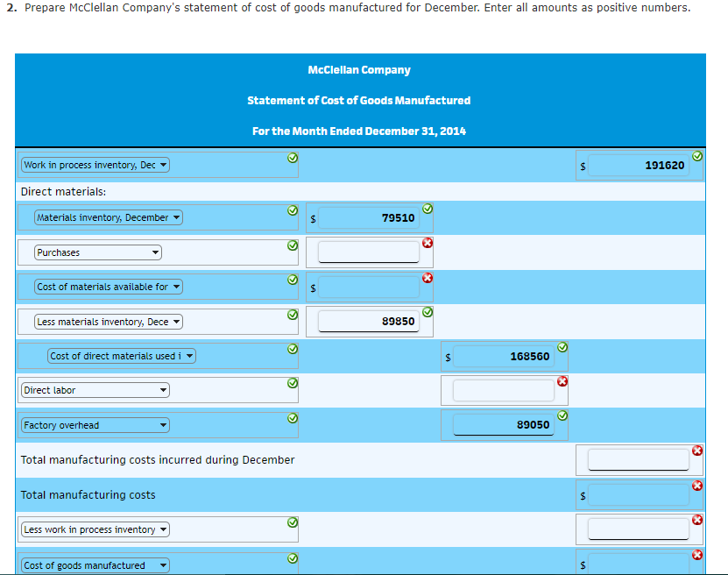Open the Cost of goods manufactured dropdown
This screenshot has width=728, height=575.
95,564
